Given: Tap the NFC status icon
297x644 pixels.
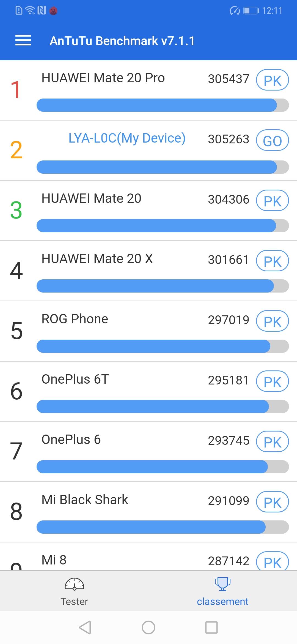Looking at the screenshot, I should tap(42, 11).
